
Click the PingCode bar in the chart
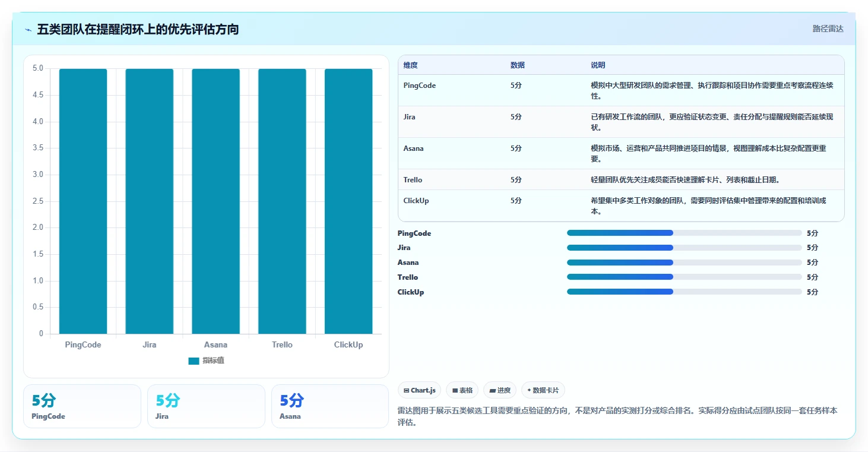(83, 201)
